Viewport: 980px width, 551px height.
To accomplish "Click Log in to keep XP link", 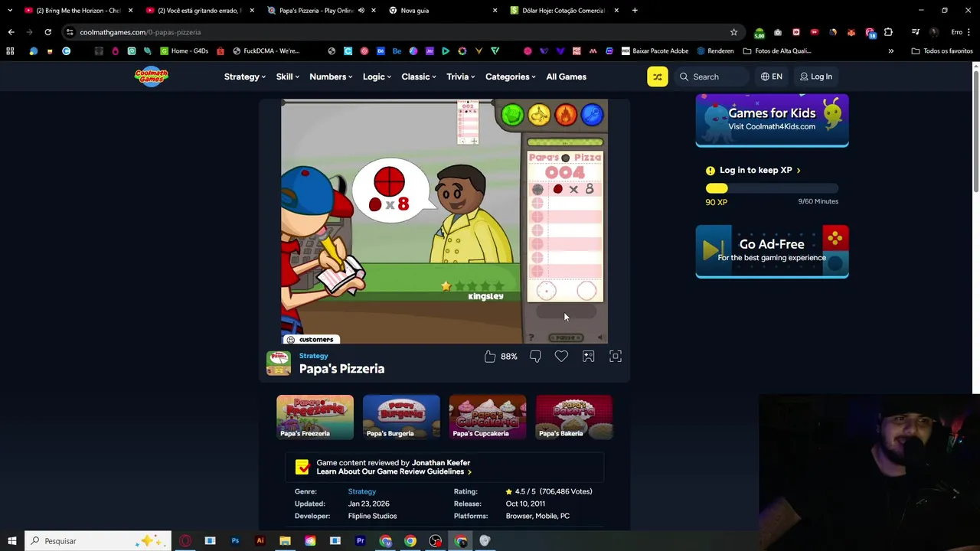I will pos(759,170).
